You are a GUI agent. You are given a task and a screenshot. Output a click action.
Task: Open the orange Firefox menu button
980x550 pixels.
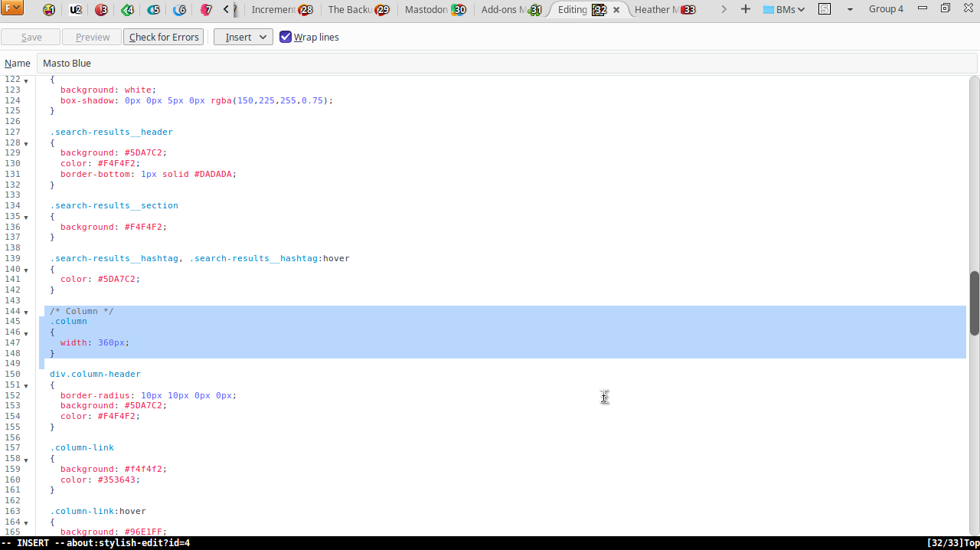click(x=12, y=9)
